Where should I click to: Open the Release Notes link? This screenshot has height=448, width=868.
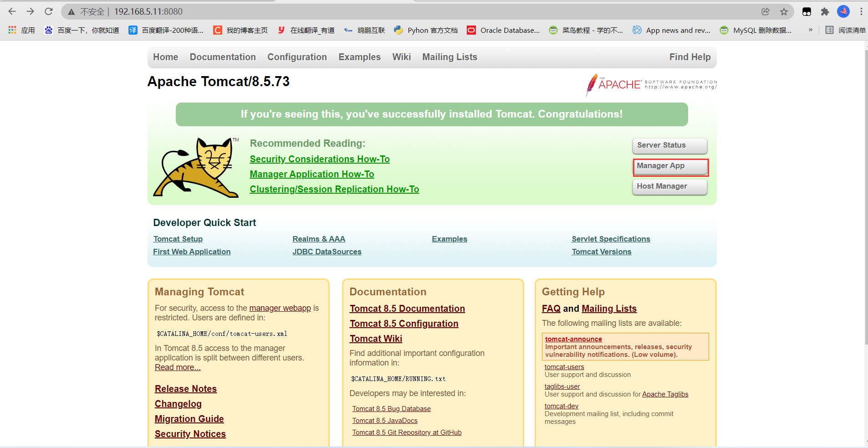(x=186, y=389)
